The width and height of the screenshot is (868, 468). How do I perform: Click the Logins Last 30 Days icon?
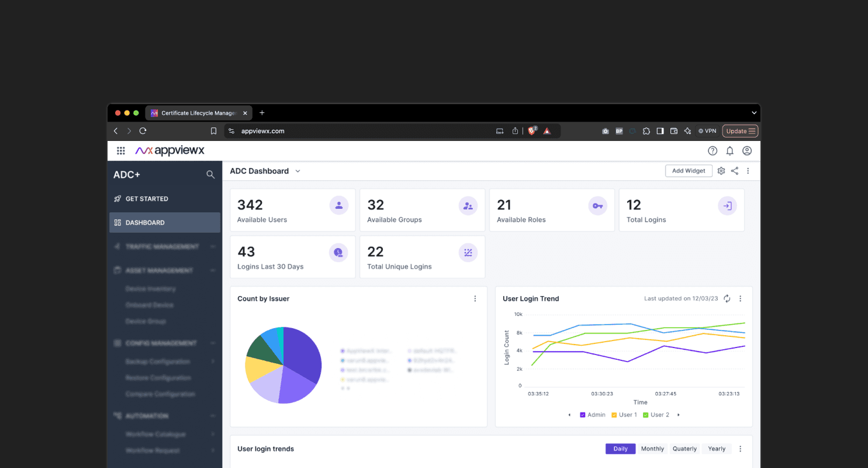click(x=338, y=252)
